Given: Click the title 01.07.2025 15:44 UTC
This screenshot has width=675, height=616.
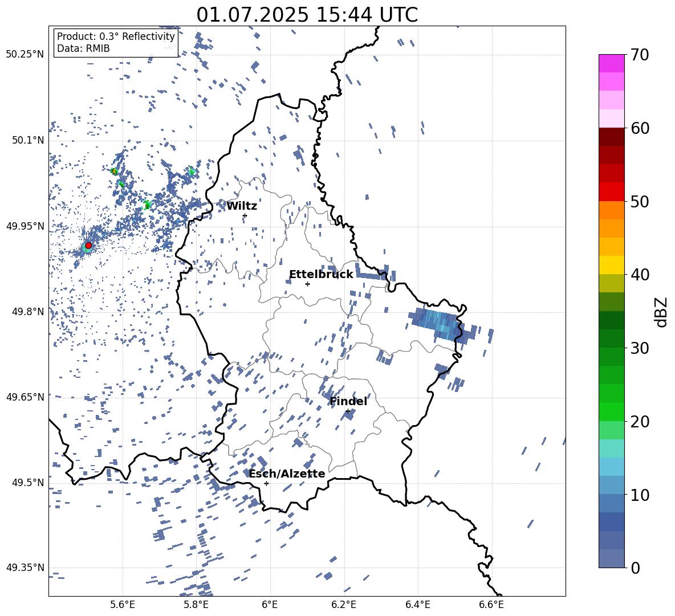Looking at the screenshot, I should click(307, 15).
